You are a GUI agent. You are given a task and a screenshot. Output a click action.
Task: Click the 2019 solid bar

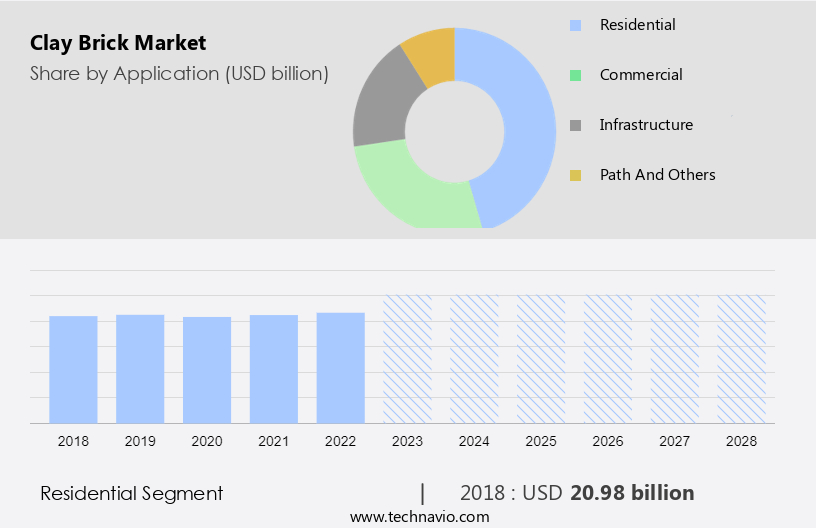(x=140, y=369)
